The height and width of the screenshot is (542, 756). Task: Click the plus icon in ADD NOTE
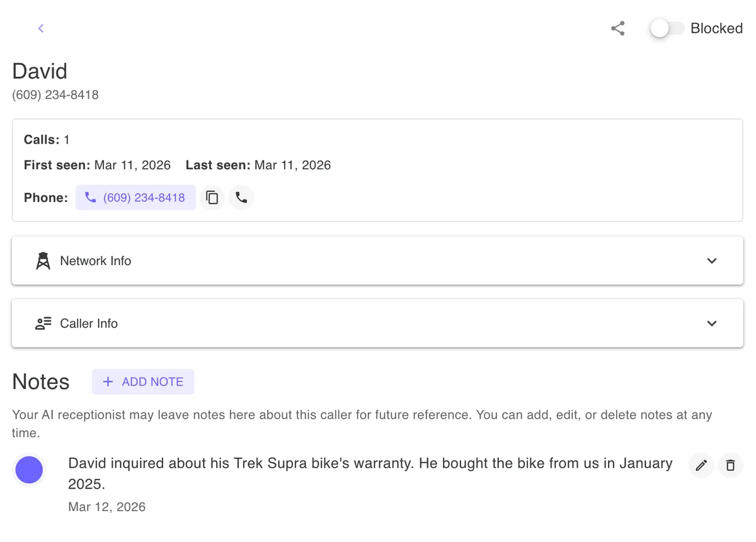click(x=107, y=381)
